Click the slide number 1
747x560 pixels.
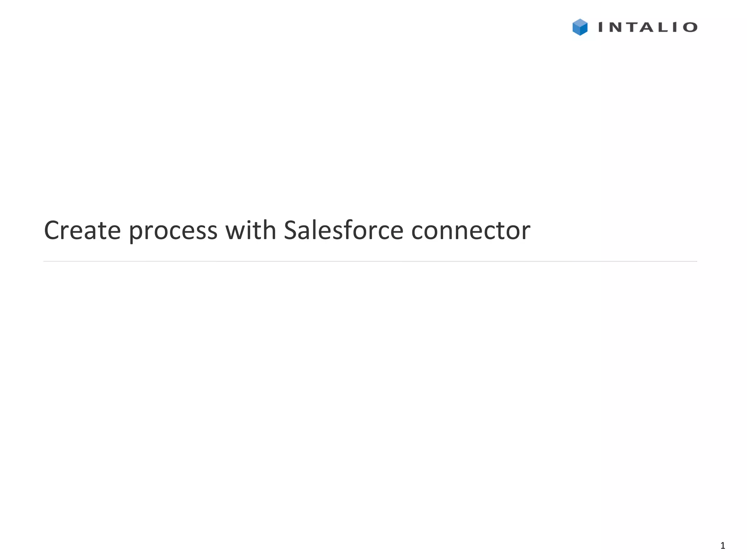(x=723, y=545)
